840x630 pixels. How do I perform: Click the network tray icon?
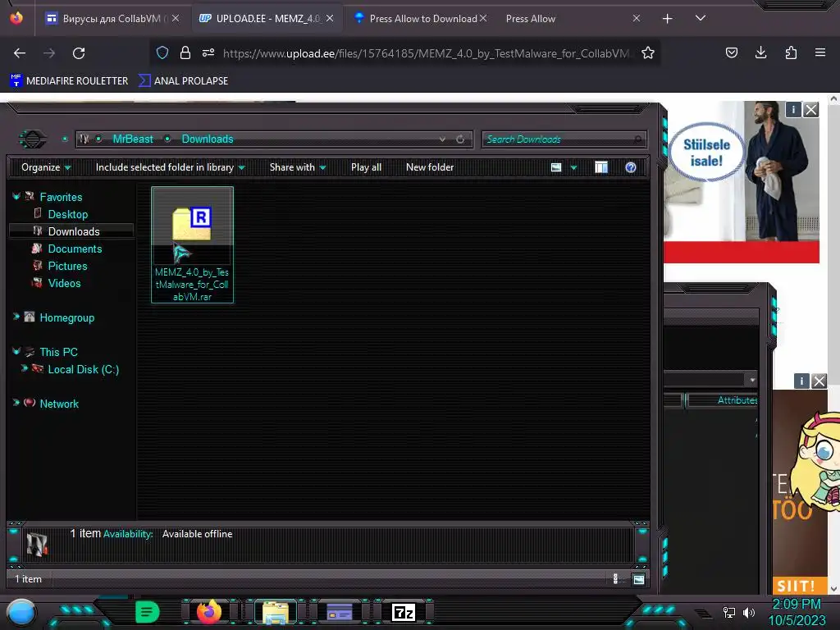coord(729,612)
